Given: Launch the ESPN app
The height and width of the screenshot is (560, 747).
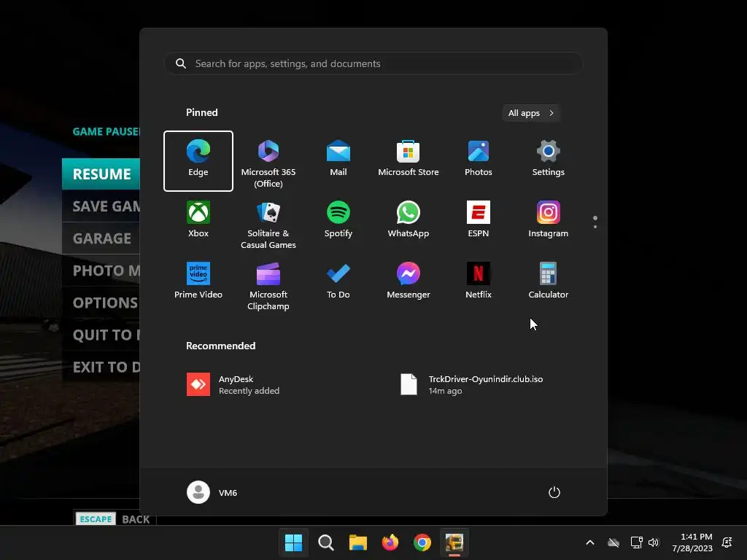Looking at the screenshot, I should [x=479, y=222].
